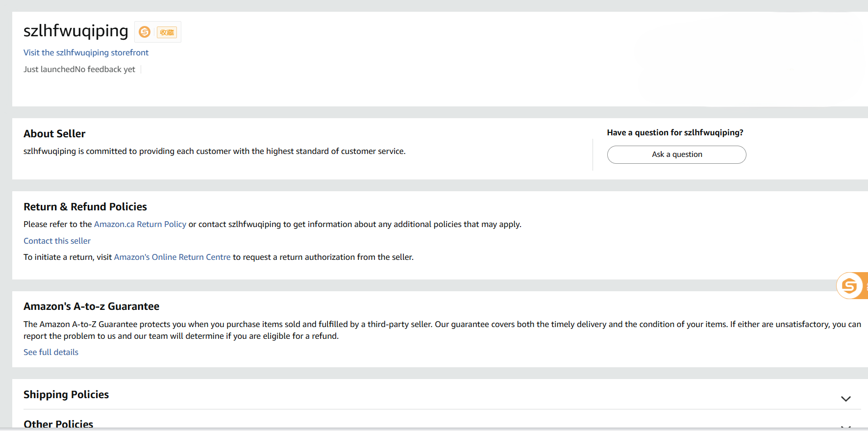Click the chevron on the Other Policies row
868x431 pixels.
click(845, 427)
